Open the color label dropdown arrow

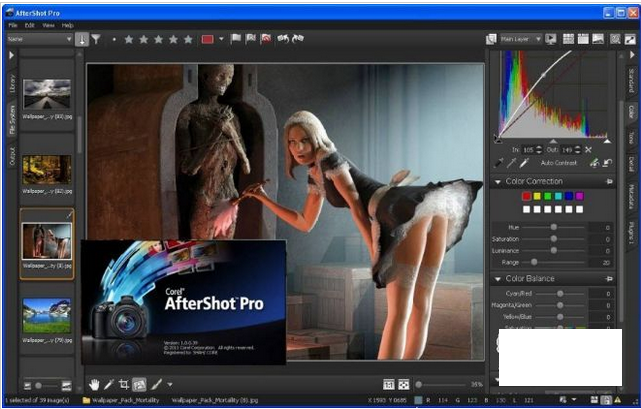coord(221,39)
